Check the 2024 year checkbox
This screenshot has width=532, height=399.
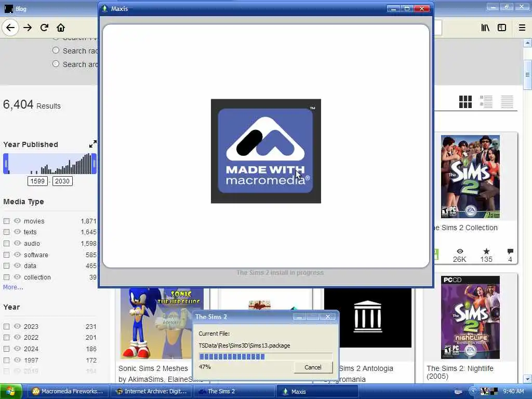pos(6,349)
